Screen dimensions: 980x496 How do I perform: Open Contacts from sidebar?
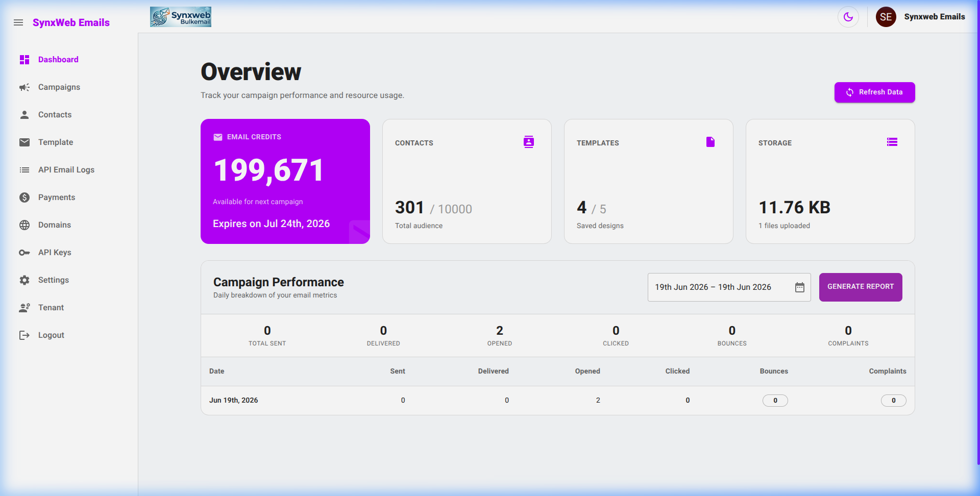55,115
